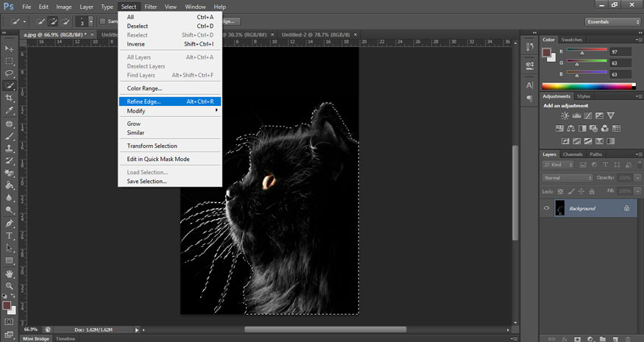Open the brush size picker dropdown
This screenshot has width=644, height=342.
click(x=91, y=21)
